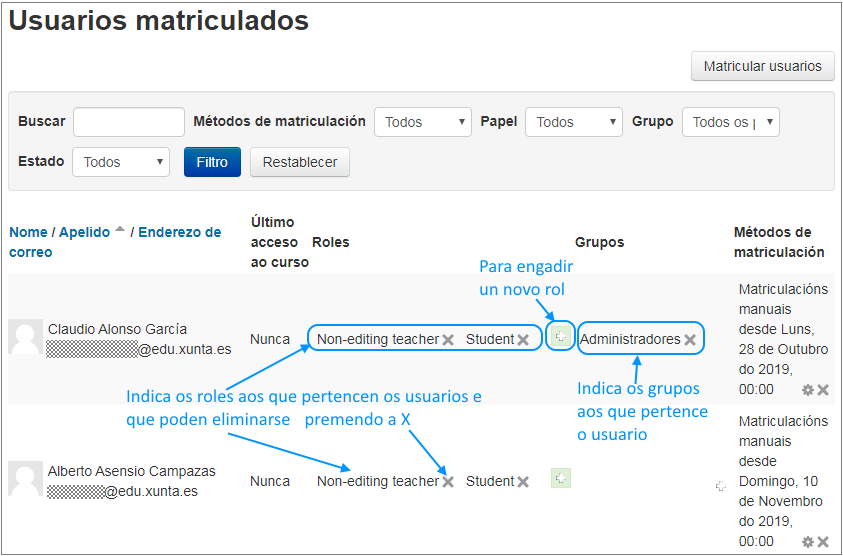The width and height of the screenshot is (843, 556).
Task: Click the Roles column header
Action: [331, 243]
